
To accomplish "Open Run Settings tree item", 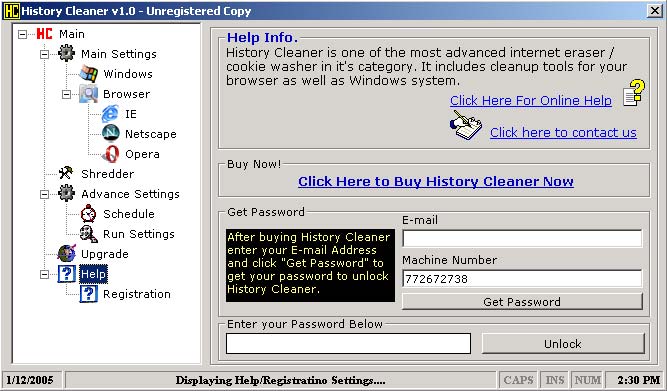I will point(139,234).
